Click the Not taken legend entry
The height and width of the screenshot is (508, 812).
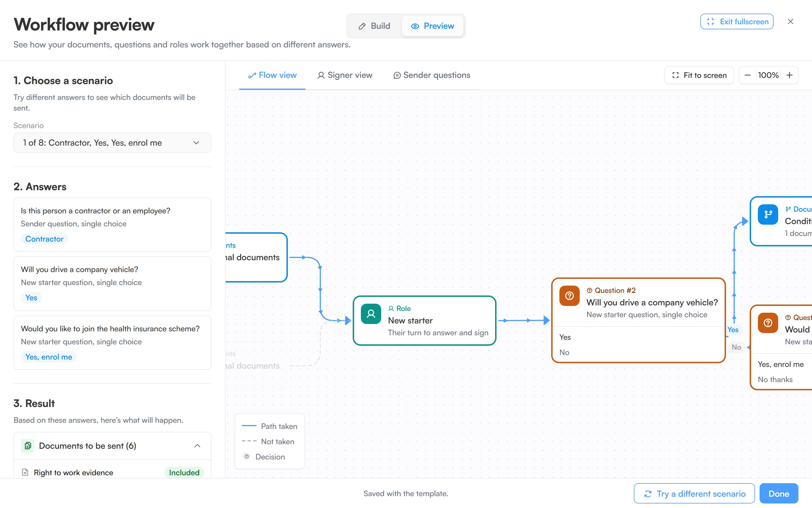(268, 441)
